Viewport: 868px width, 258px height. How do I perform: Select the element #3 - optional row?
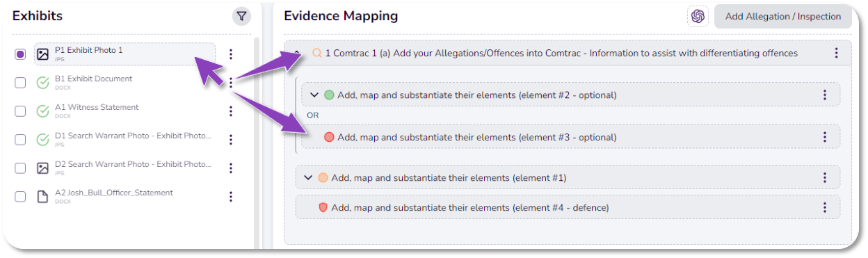point(570,137)
